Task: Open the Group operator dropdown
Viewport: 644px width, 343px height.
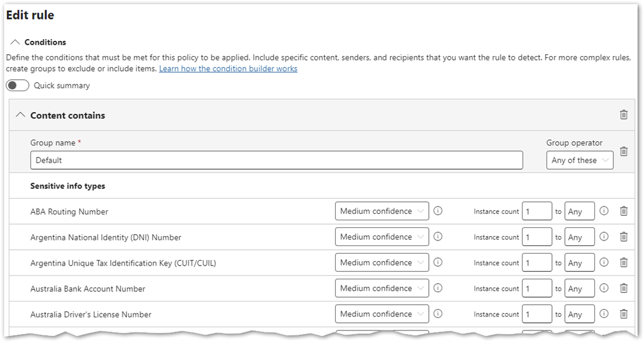Action: click(x=579, y=160)
